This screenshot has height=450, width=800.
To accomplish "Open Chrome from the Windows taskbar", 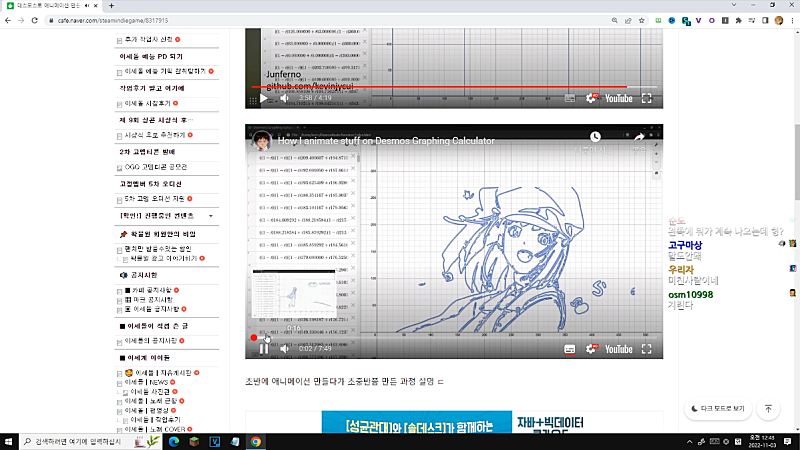I will pos(256,441).
